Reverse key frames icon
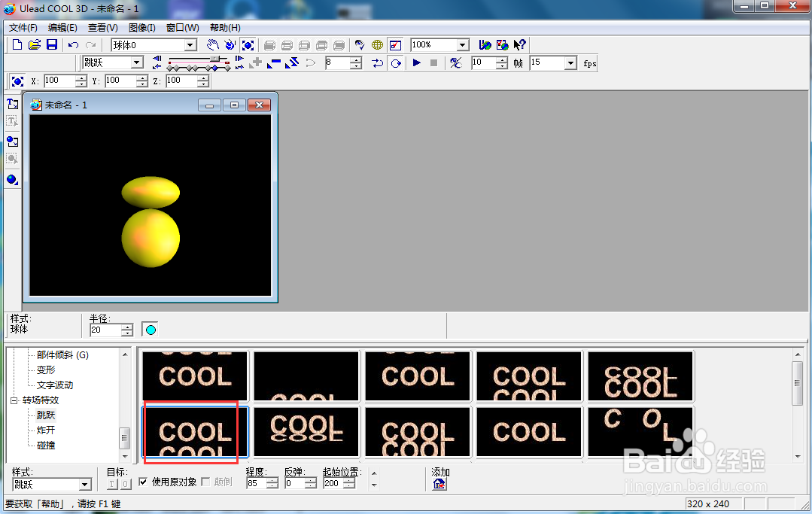Image resolution: width=812 pixels, height=514 pixels. point(291,63)
